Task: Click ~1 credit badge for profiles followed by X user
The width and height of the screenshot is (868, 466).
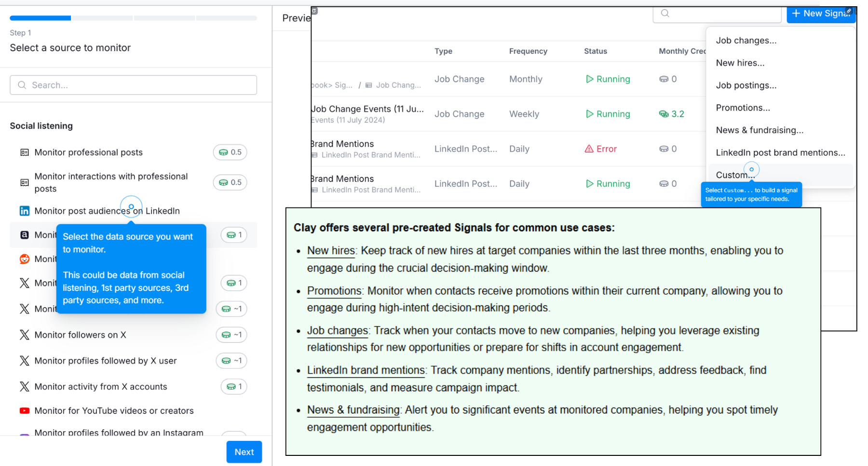Action: coord(231,361)
